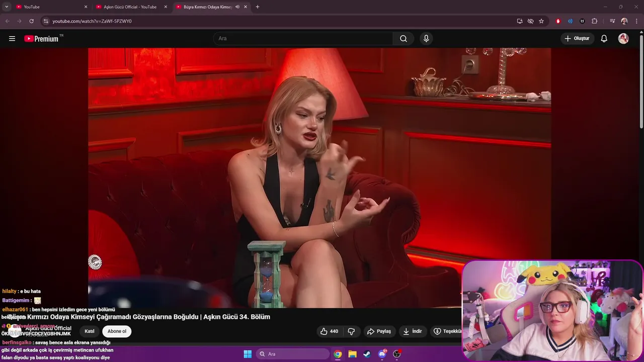The height and width of the screenshot is (362, 644).
Task: Click the crossed-eye privacy icon
Action: tap(530, 21)
